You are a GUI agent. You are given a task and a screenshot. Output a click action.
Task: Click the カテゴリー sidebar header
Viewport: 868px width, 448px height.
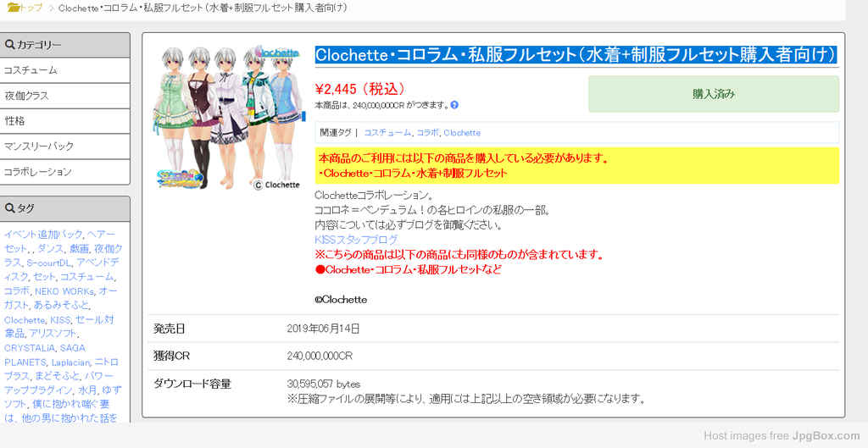64,45
